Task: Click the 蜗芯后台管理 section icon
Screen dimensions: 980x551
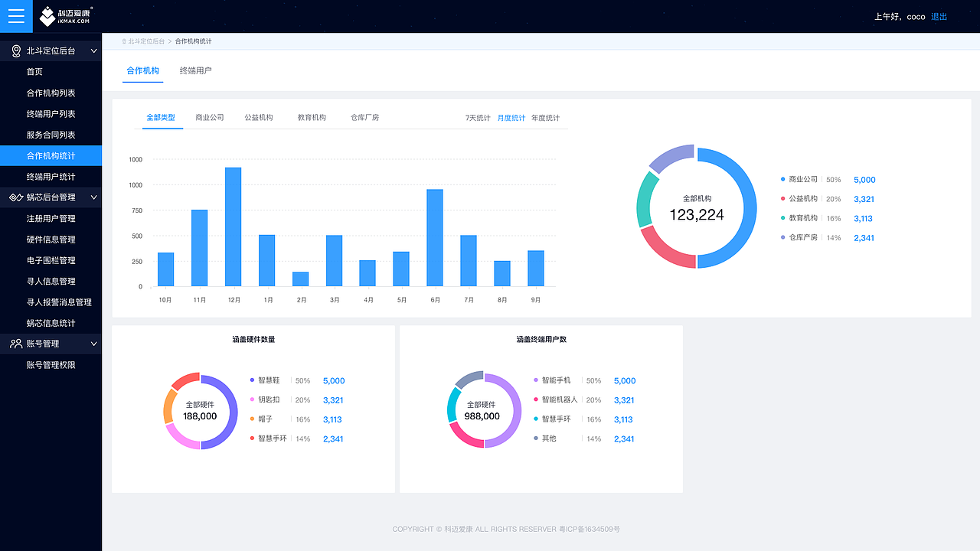Action: (x=16, y=197)
